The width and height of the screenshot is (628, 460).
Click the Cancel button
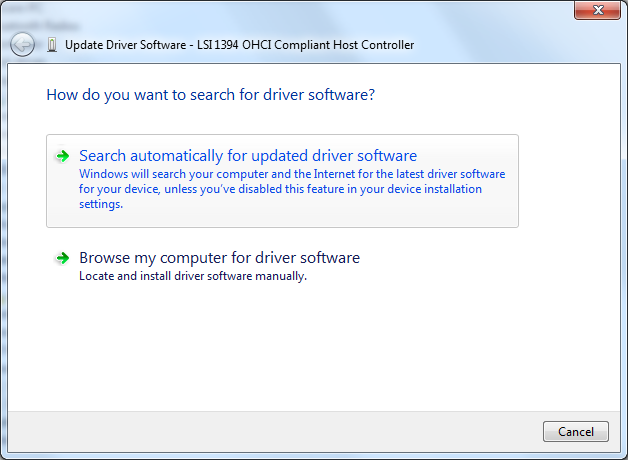(576, 432)
